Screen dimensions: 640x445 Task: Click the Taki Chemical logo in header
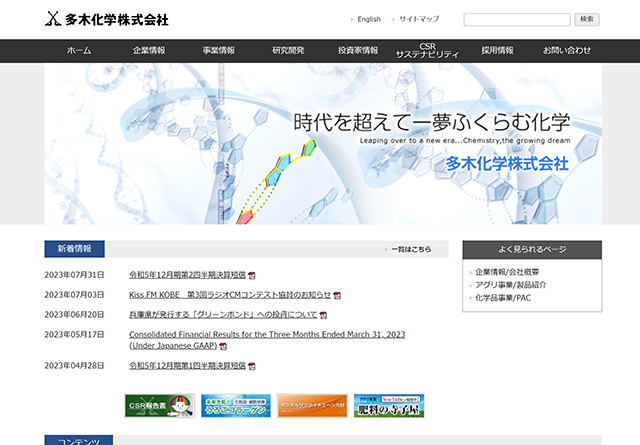click(107, 19)
